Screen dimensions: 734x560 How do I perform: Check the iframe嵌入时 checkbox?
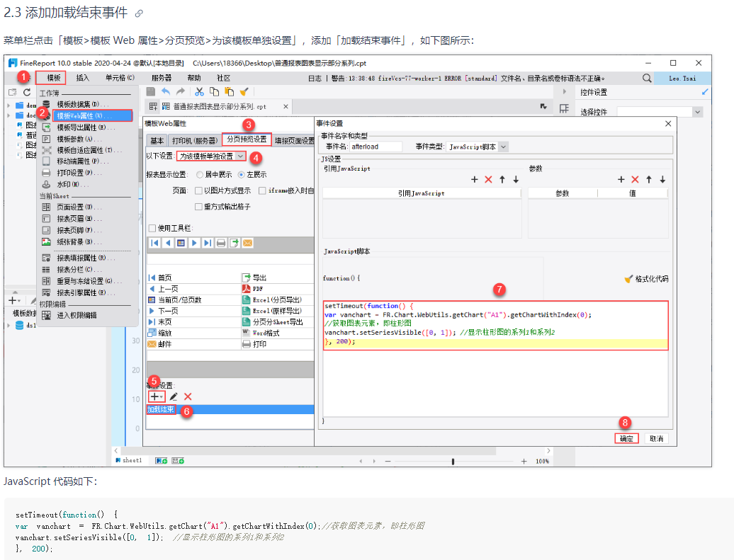[262, 190]
